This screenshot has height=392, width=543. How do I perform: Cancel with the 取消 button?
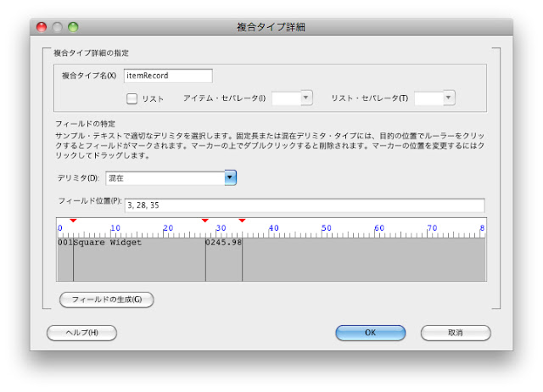(456, 333)
